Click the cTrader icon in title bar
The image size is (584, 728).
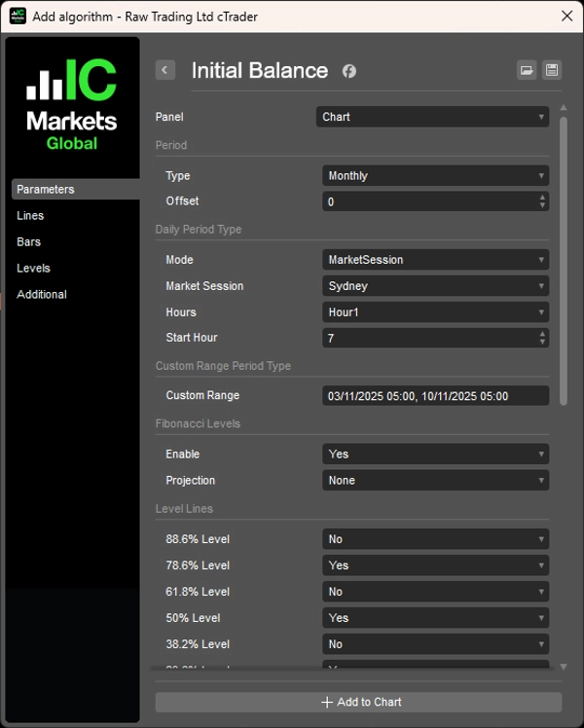click(18, 16)
